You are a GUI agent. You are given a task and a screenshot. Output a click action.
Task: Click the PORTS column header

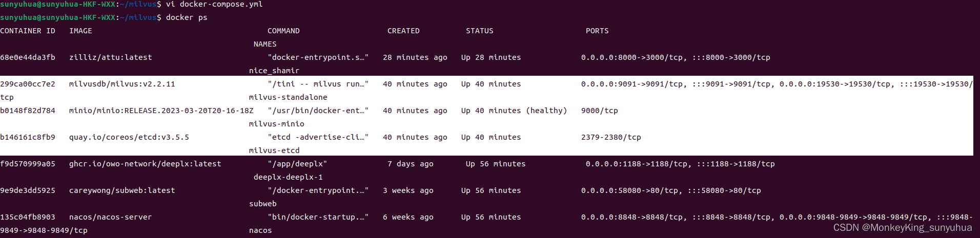[597, 31]
